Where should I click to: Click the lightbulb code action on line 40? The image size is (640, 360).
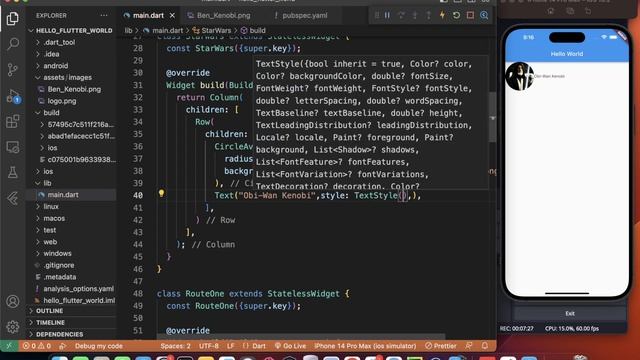pyautogui.click(x=161, y=193)
